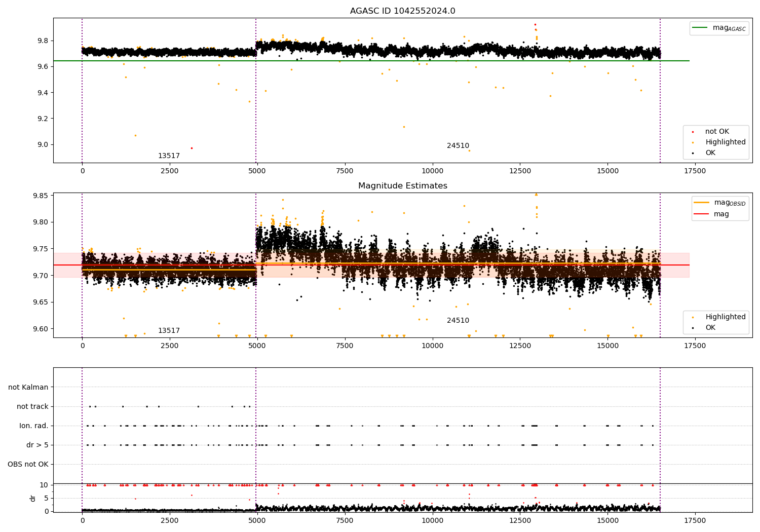Select mag OBSID legend label in middle plot
The image size is (760, 532).
730,203
